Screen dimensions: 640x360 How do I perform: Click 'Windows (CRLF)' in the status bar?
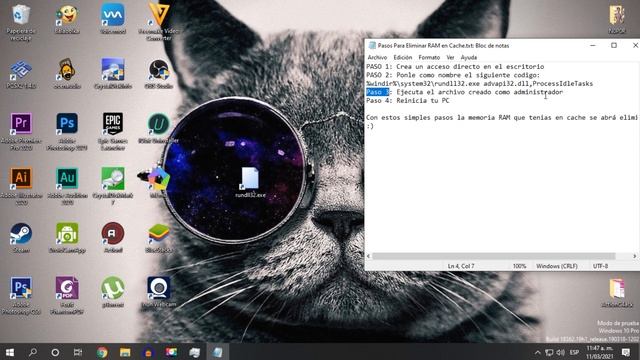(557, 266)
